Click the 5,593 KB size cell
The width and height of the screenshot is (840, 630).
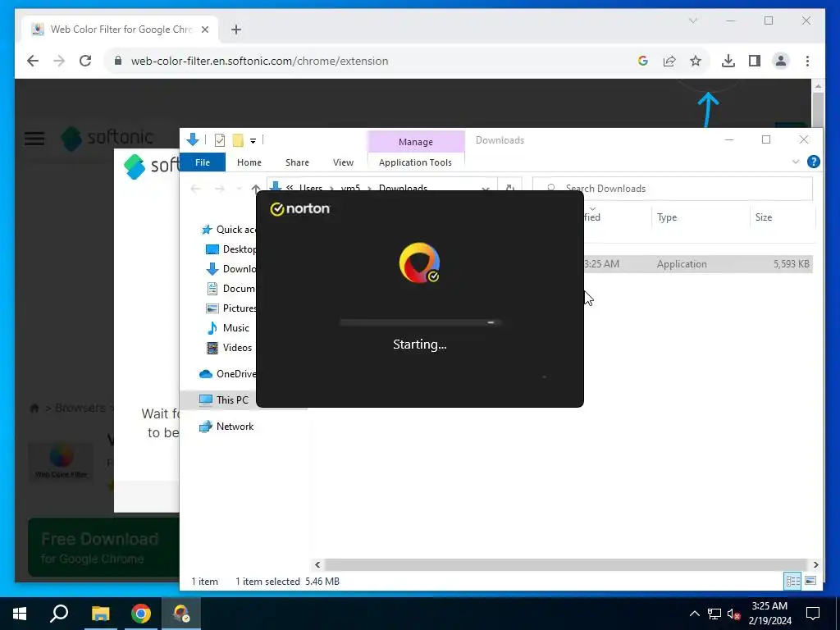(792, 264)
